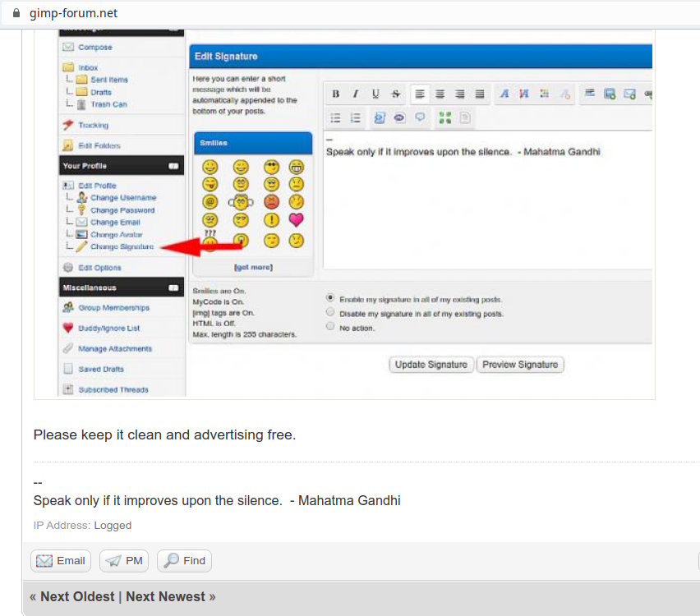
Task: Open the Buddy/Ignore List
Action: click(109, 328)
